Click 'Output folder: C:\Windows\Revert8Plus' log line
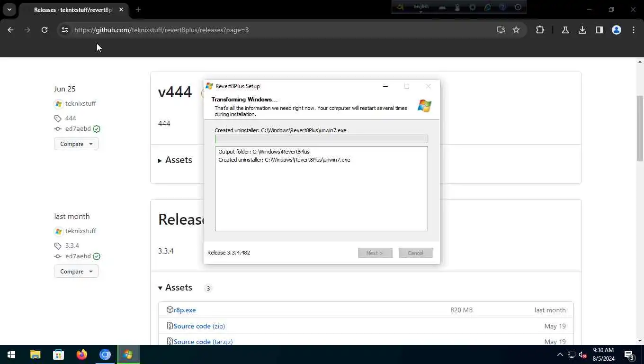644x364 pixels. pyautogui.click(x=264, y=152)
